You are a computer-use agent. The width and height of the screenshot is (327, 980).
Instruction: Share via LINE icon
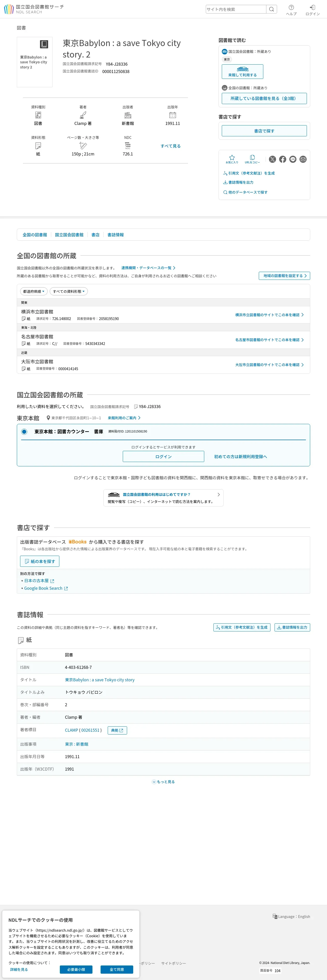[x=293, y=160]
